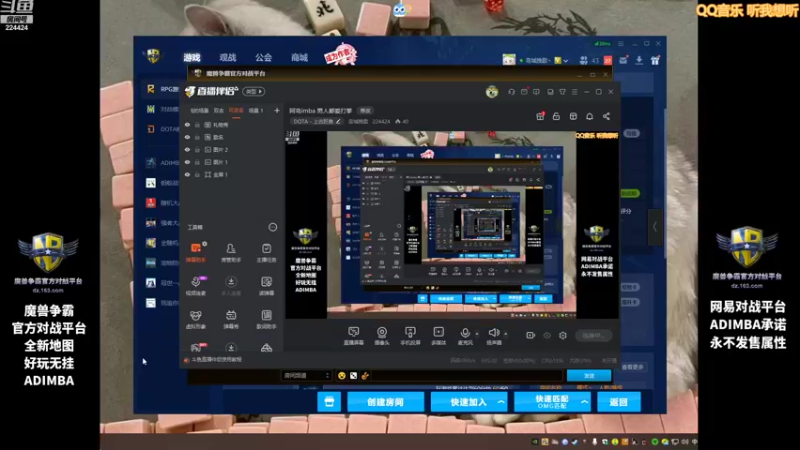Open the gift icon in game platform header
Image resolution: width=800 pixels, height=450 pixels.
[x=655, y=60]
